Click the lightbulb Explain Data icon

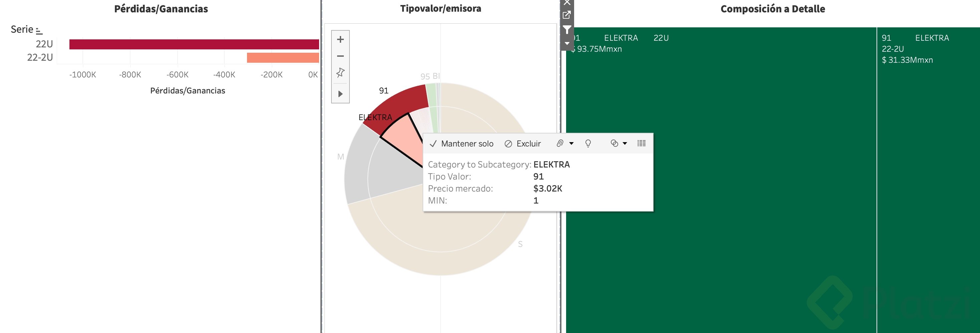588,143
